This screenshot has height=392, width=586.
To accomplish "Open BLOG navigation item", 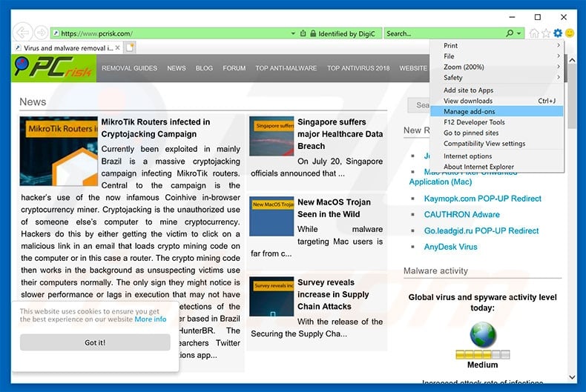I will 204,68.
